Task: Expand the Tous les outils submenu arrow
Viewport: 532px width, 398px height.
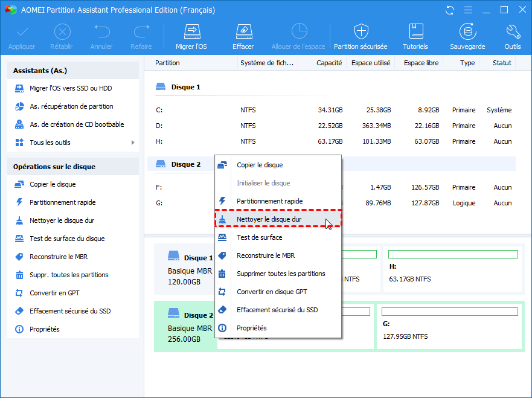Action: pyautogui.click(x=133, y=143)
